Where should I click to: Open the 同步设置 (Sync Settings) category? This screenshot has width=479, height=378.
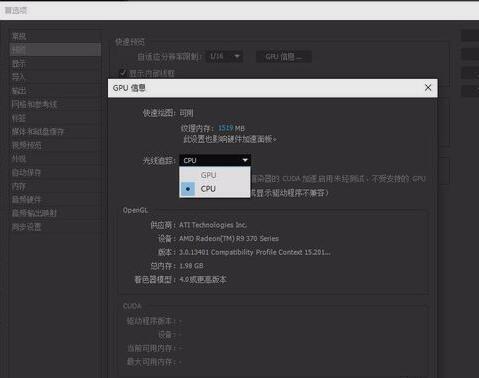(x=26, y=227)
